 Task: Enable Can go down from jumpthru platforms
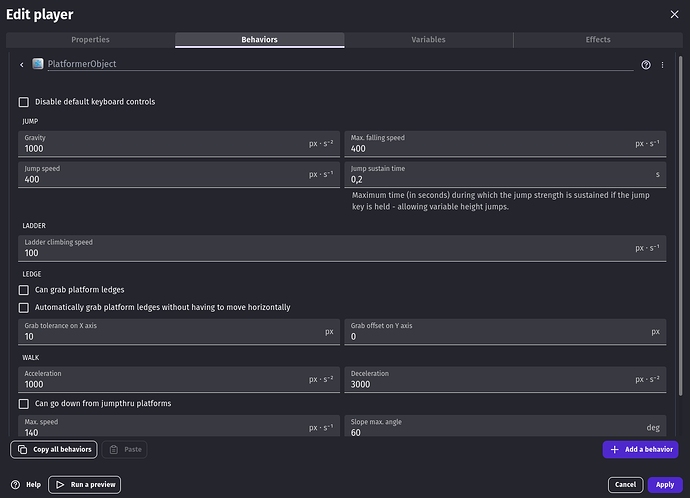24,404
